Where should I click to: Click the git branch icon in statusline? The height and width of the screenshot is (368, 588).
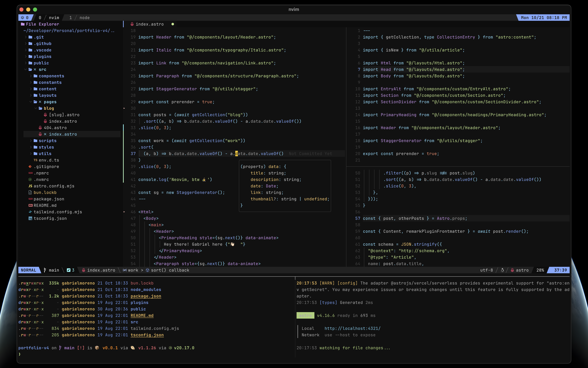45,270
